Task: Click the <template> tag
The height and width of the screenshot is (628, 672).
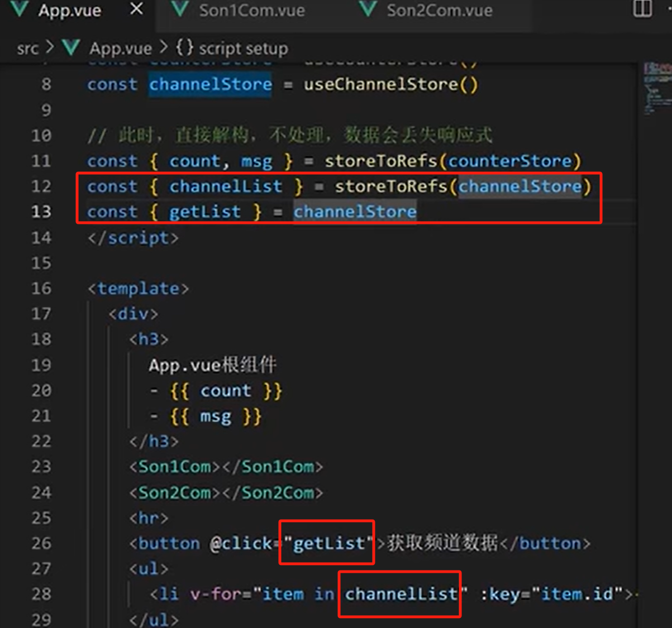Action: pyautogui.click(x=138, y=289)
